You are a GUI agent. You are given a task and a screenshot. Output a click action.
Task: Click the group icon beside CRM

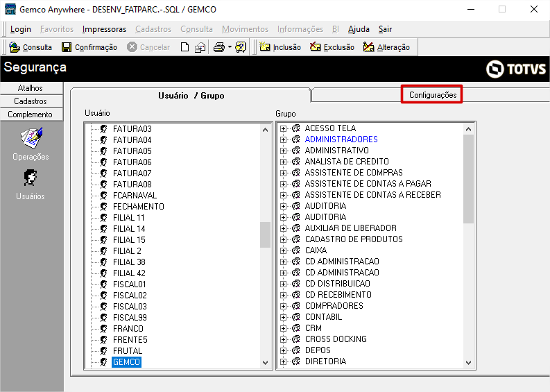click(296, 327)
